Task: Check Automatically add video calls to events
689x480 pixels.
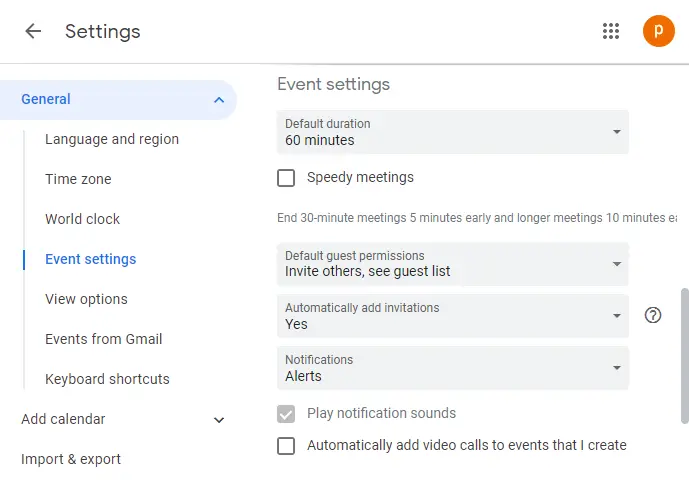Action: click(286, 445)
